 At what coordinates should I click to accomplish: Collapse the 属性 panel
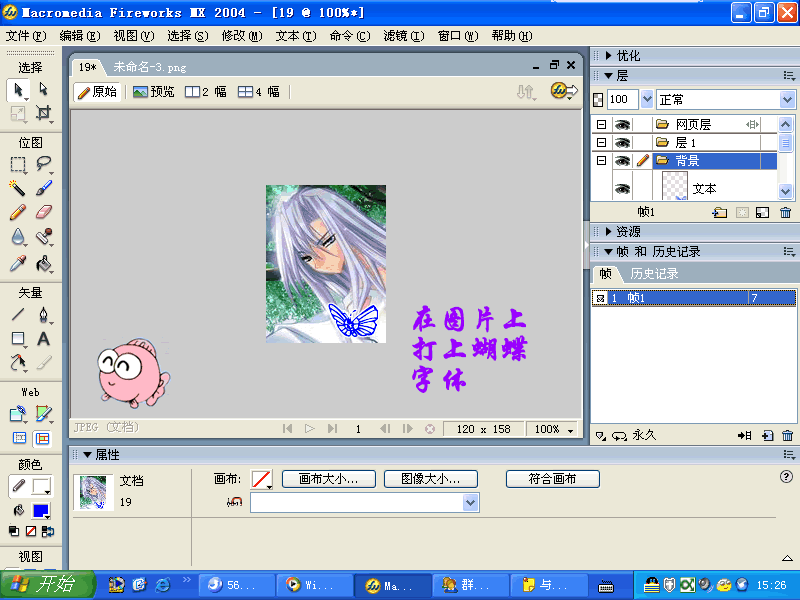tap(87, 455)
